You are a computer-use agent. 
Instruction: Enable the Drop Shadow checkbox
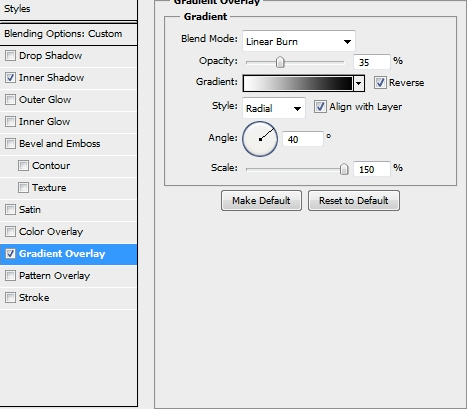(10, 55)
